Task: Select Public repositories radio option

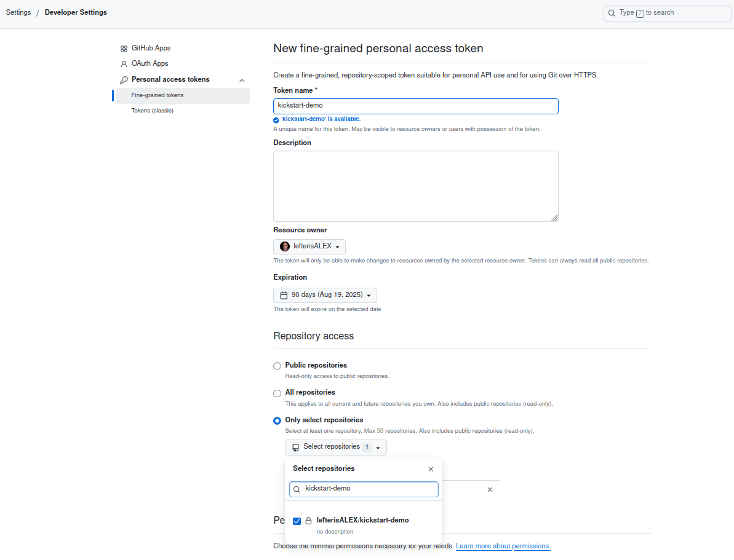Action: 277,366
